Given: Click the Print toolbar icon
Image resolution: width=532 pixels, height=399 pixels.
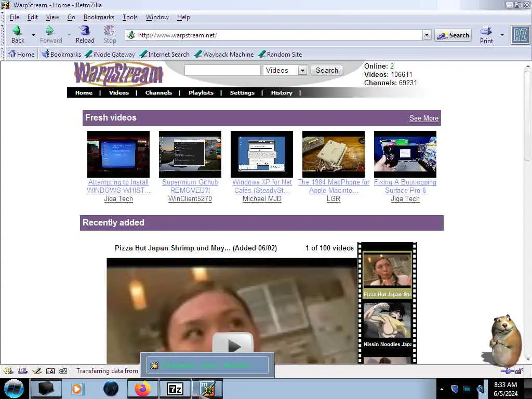Looking at the screenshot, I should [486, 31].
